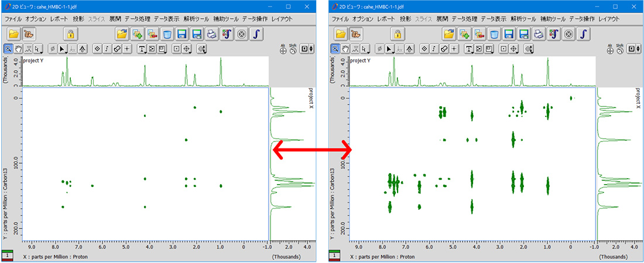Viewport: 644px width, 263px height.
Task: Click the circled X icon in the left window
Action: pyautogui.click(x=241, y=34)
